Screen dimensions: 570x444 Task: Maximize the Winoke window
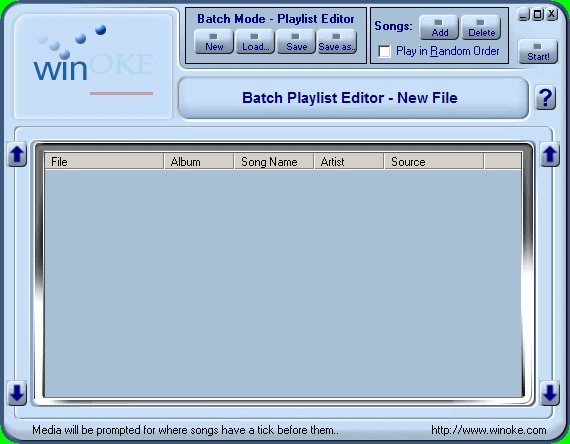[x=537, y=15]
